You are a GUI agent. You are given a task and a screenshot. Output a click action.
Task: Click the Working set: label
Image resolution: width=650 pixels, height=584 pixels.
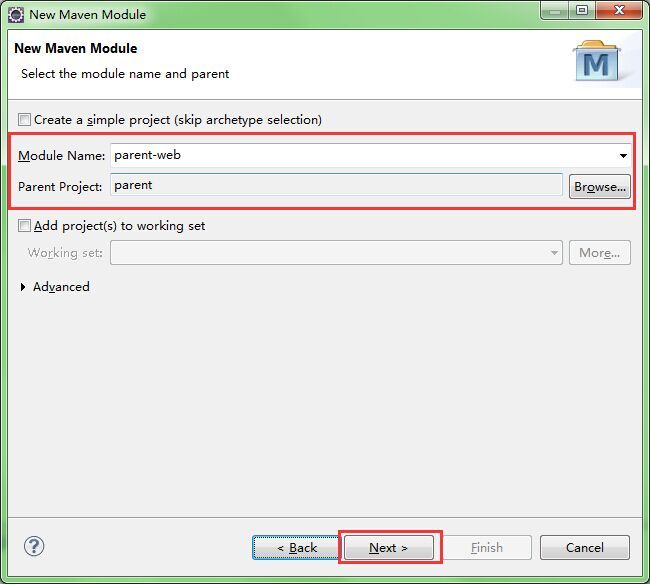(65, 253)
